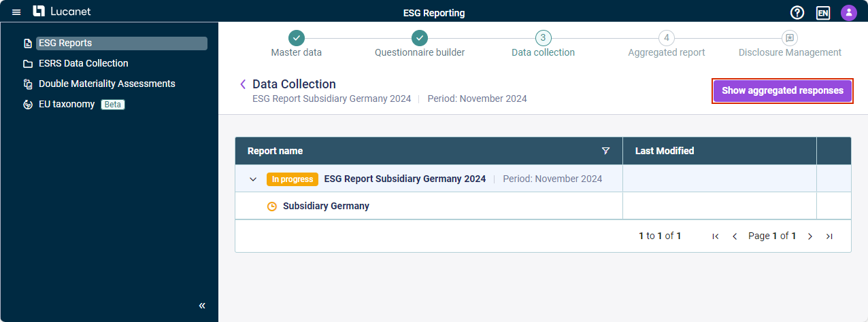Go to last page of table
This screenshot has width=868, height=322.
click(x=829, y=236)
